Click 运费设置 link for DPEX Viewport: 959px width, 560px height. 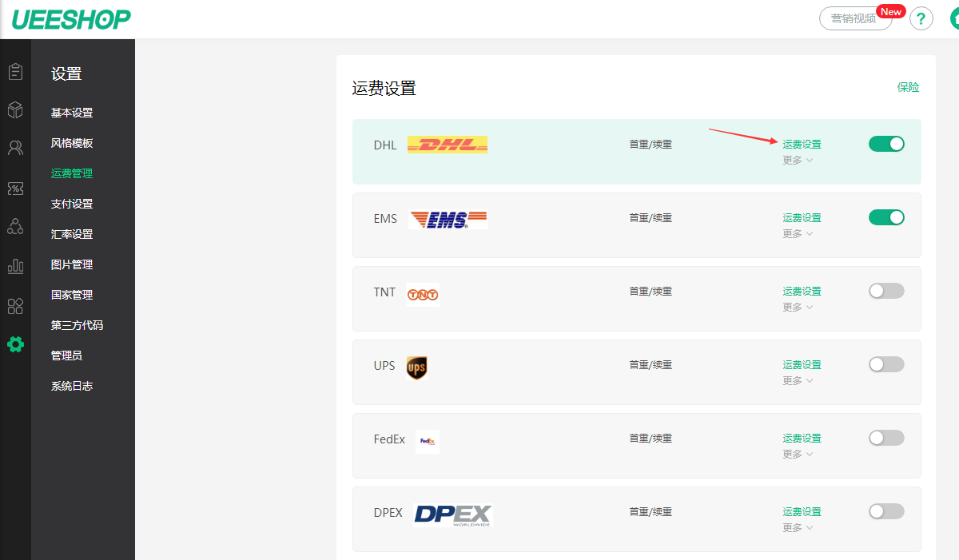coord(802,512)
